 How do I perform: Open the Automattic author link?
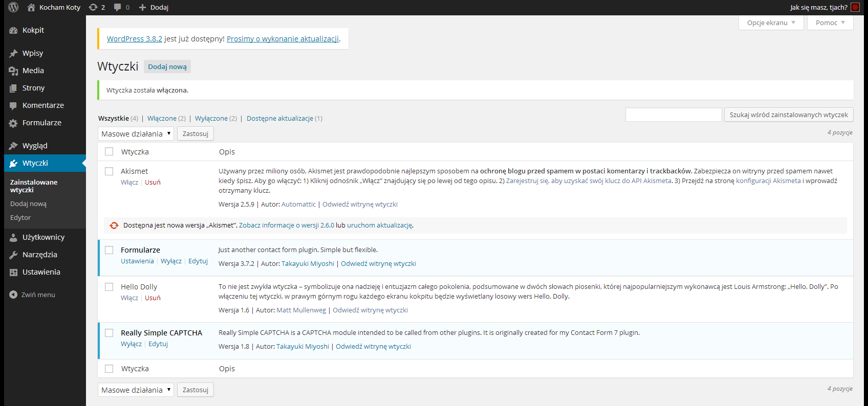point(299,204)
